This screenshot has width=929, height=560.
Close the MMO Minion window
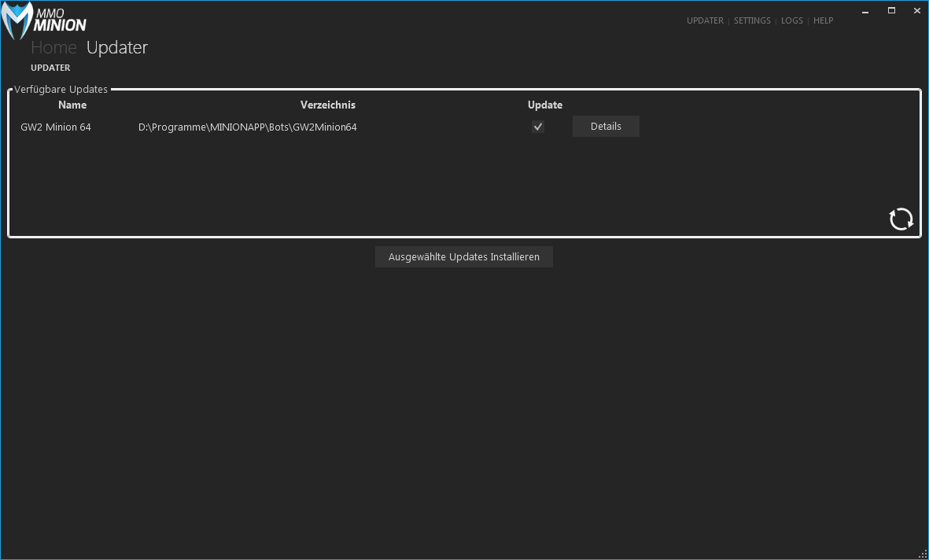click(916, 10)
